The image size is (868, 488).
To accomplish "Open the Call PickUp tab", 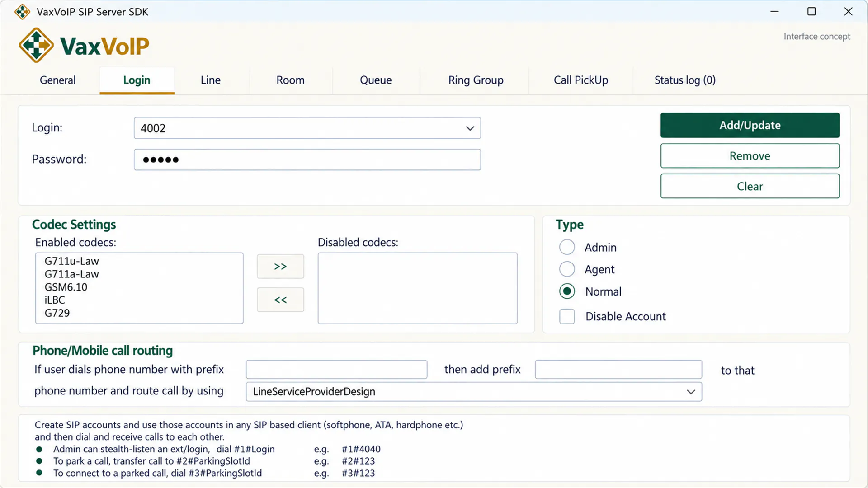I will tap(581, 80).
